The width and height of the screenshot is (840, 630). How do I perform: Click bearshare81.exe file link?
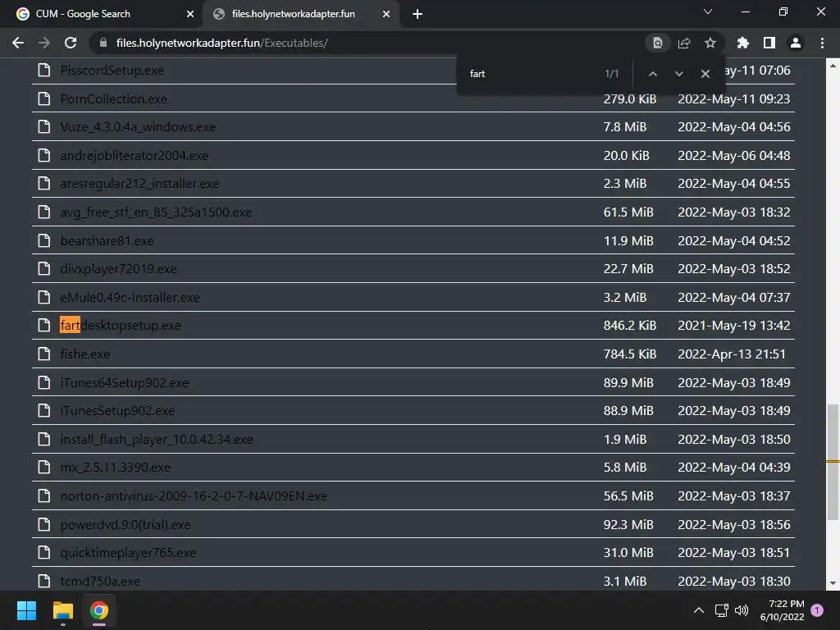(x=107, y=240)
